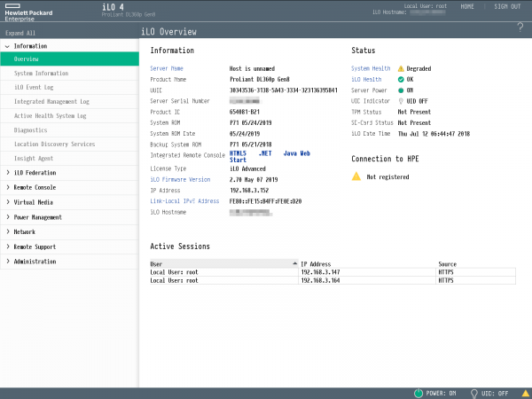Expand the iLO Federation section

(8, 173)
